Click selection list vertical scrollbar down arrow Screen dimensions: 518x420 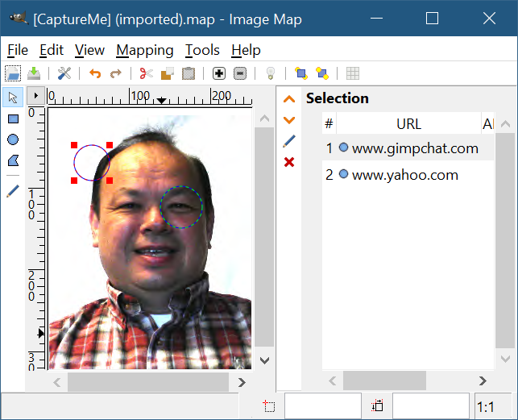505,359
